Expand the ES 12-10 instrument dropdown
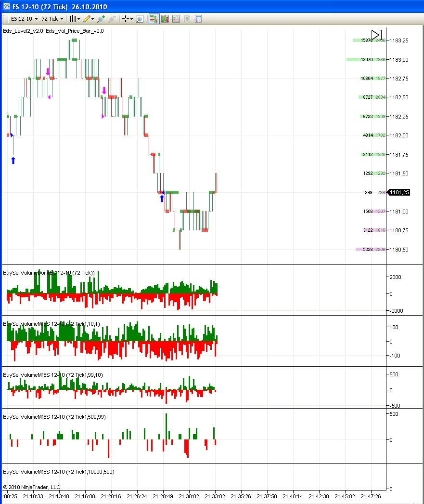 [x=25, y=19]
